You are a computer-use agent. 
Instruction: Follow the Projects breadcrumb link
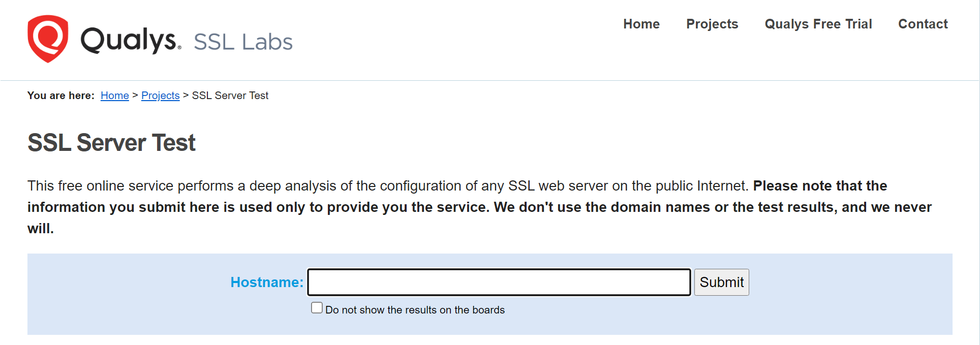tap(160, 96)
